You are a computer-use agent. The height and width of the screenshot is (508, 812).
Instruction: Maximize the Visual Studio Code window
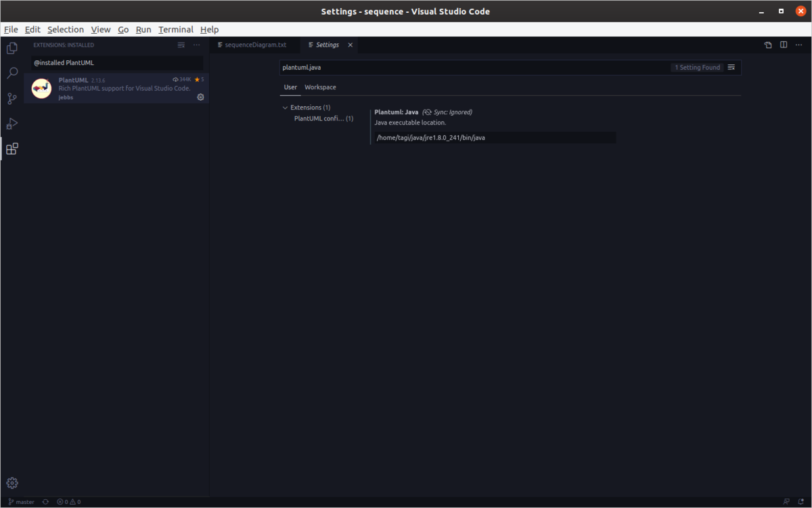point(782,11)
